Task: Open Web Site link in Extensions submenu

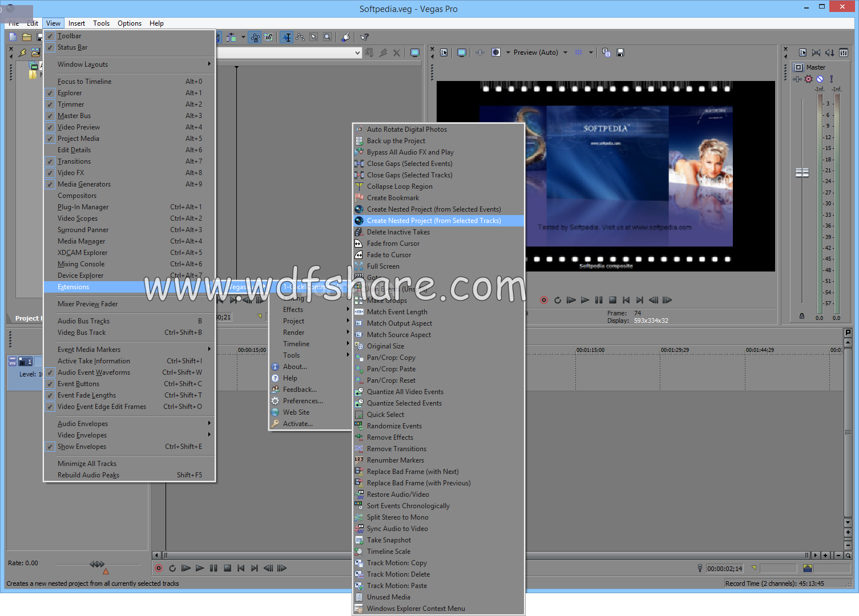Action: coord(310,412)
